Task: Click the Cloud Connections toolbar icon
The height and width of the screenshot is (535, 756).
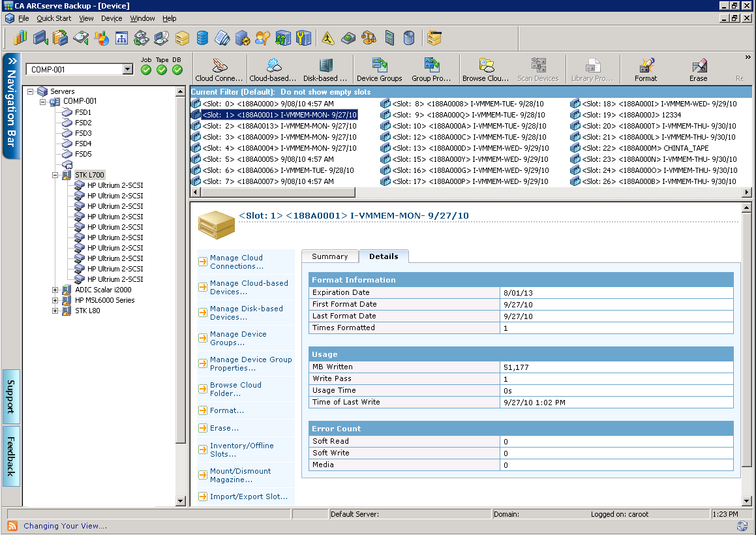Action: click(x=219, y=69)
